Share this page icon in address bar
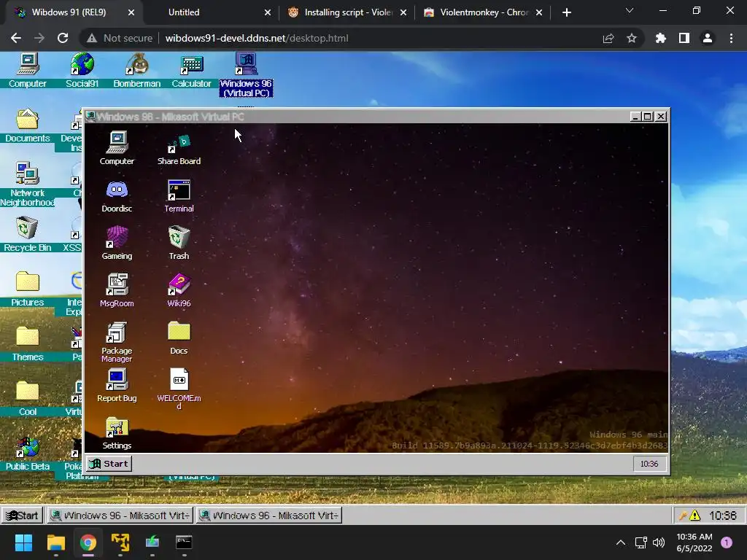This screenshot has height=560, width=747. (608, 38)
